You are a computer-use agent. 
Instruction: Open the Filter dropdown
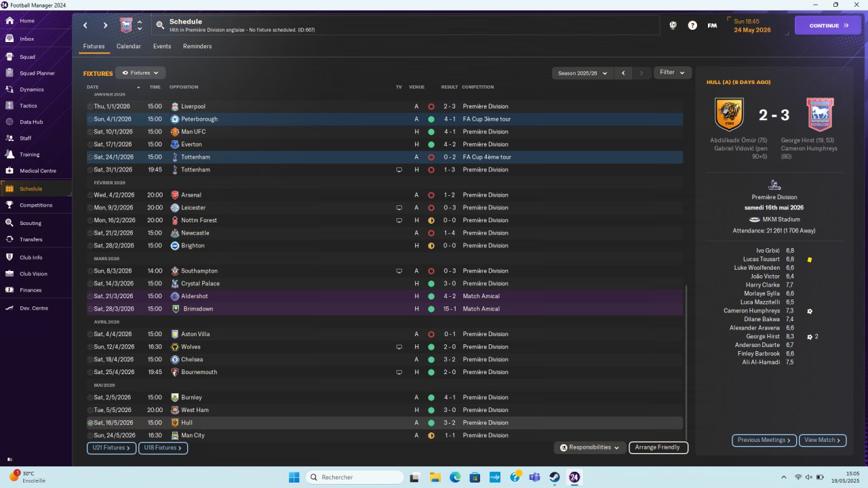(x=672, y=73)
